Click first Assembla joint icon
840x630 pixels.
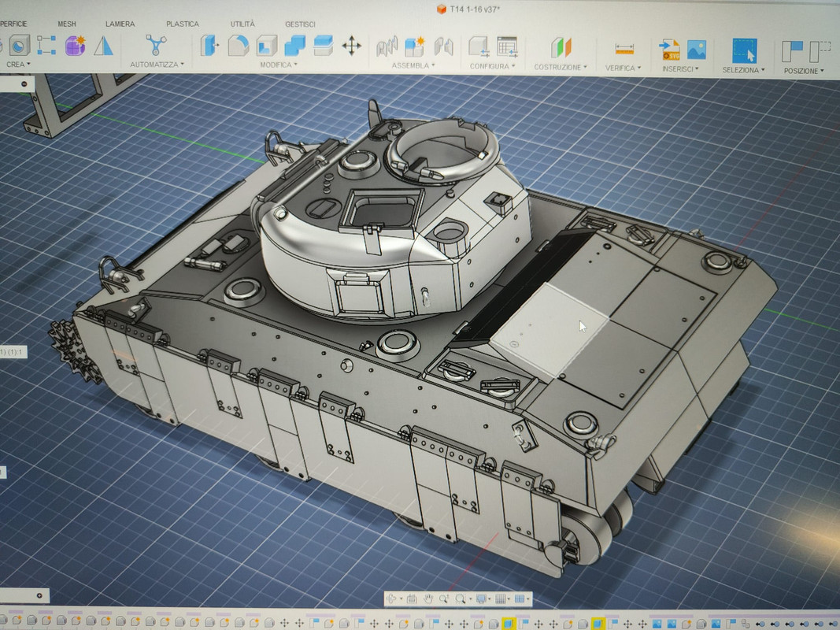click(387, 47)
